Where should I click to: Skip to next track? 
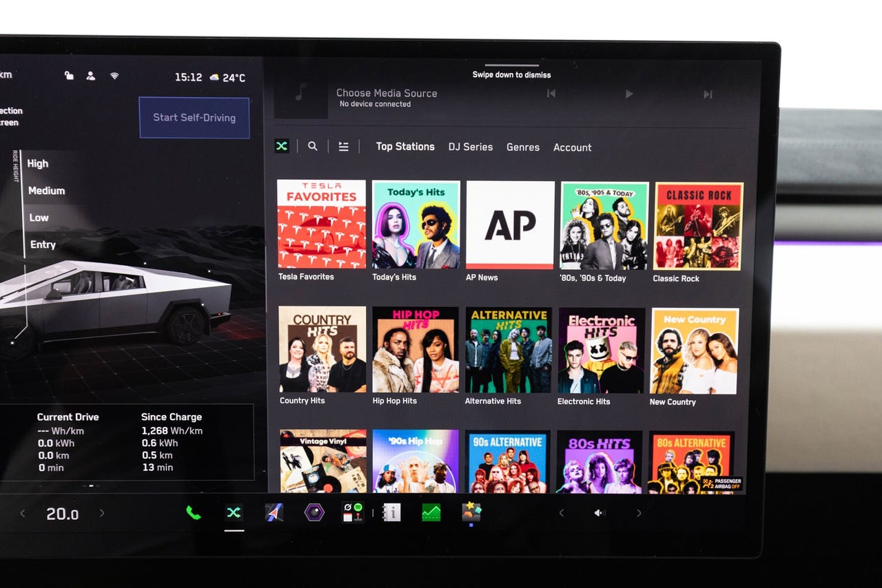point(708,94)
